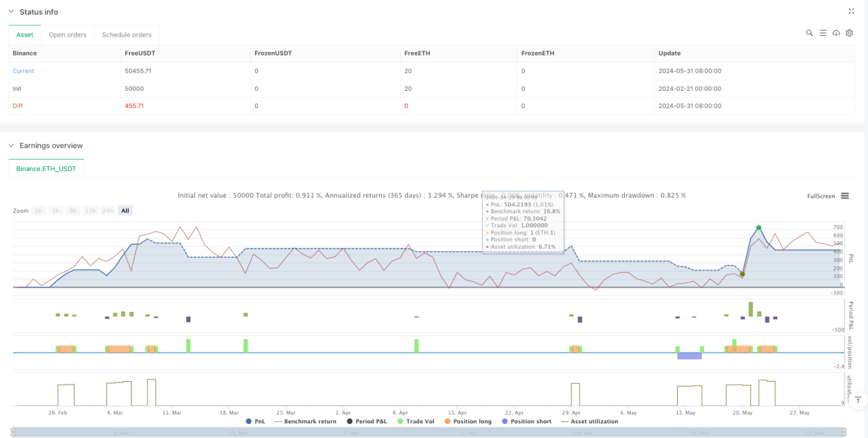This screenshot has height=438, width=868.
Task: Collapse the Earnings overview section
Action: [11, 146]
